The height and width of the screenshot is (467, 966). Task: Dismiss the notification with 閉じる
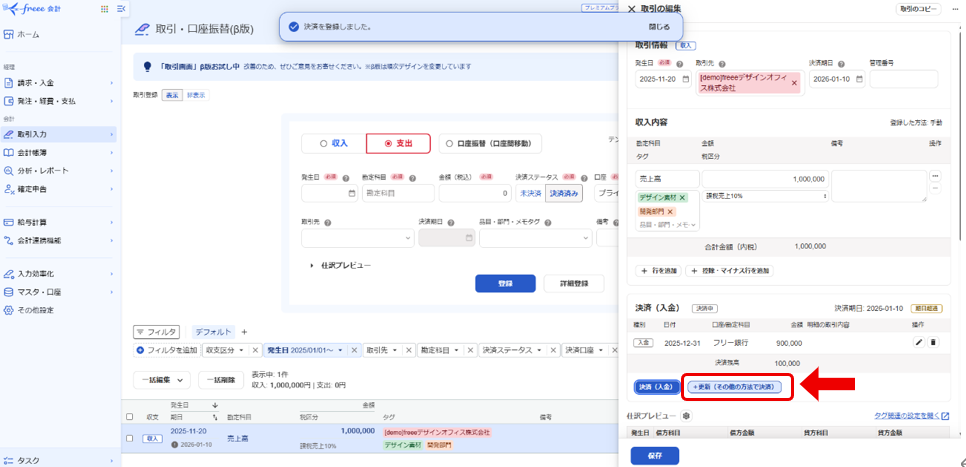coord(659,27)
